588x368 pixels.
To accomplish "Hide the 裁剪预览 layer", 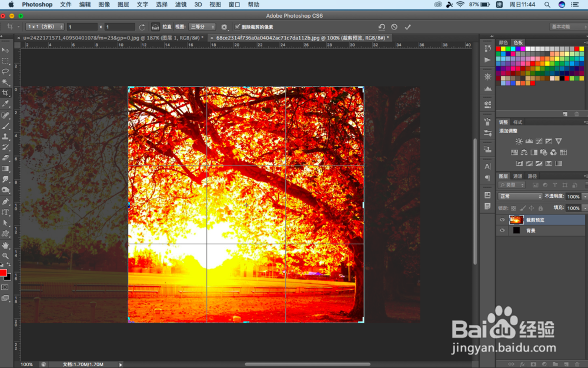I will [502, 220].
